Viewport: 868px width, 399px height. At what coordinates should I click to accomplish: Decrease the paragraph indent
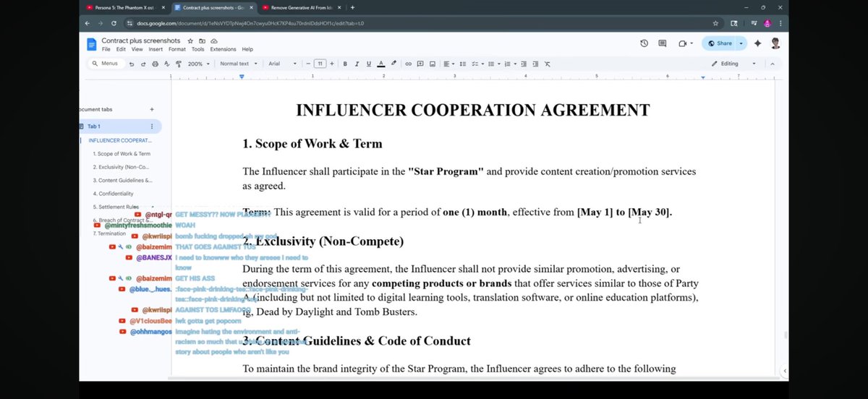tap(524, 64)
